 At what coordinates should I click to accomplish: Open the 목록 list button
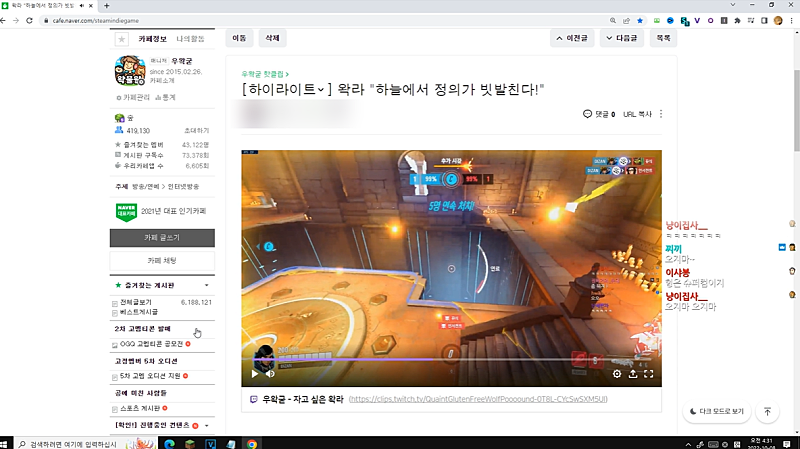click(x=663, y=38)
